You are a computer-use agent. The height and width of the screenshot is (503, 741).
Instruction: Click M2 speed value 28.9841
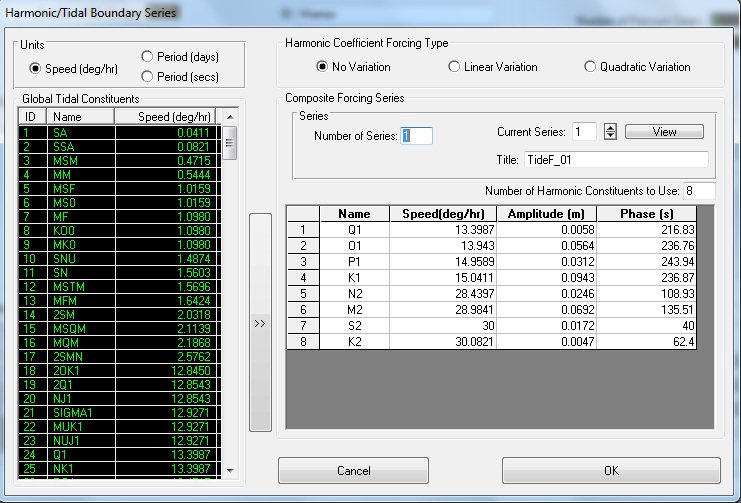pos(443,310)
